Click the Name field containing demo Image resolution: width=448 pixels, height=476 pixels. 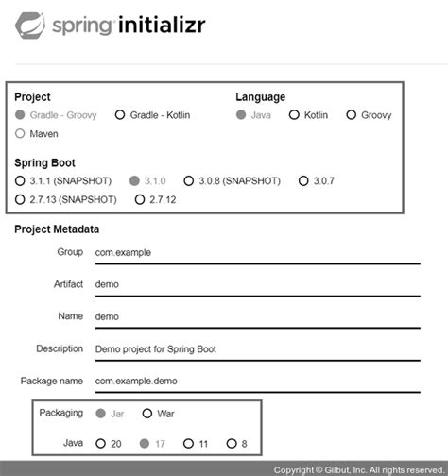(258, 317)
